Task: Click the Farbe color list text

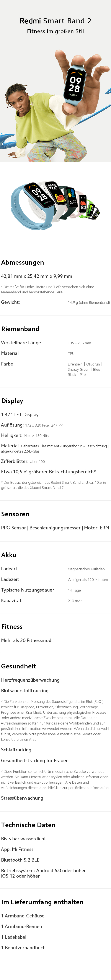Action: [85, 369]
